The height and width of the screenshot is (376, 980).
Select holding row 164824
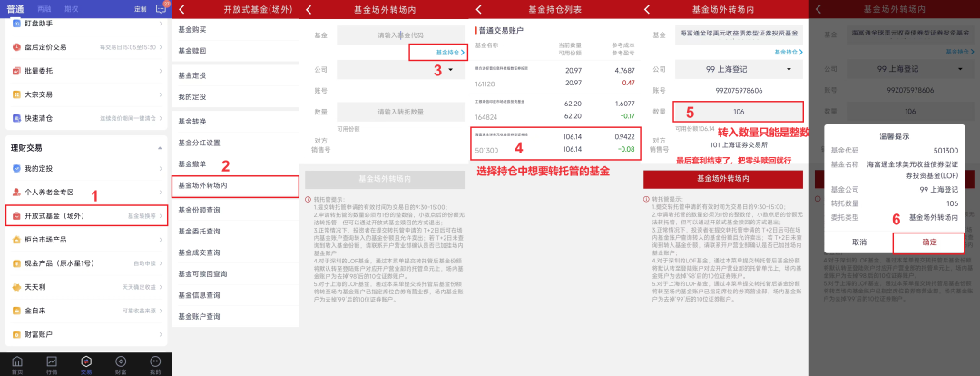coord(555,110)
